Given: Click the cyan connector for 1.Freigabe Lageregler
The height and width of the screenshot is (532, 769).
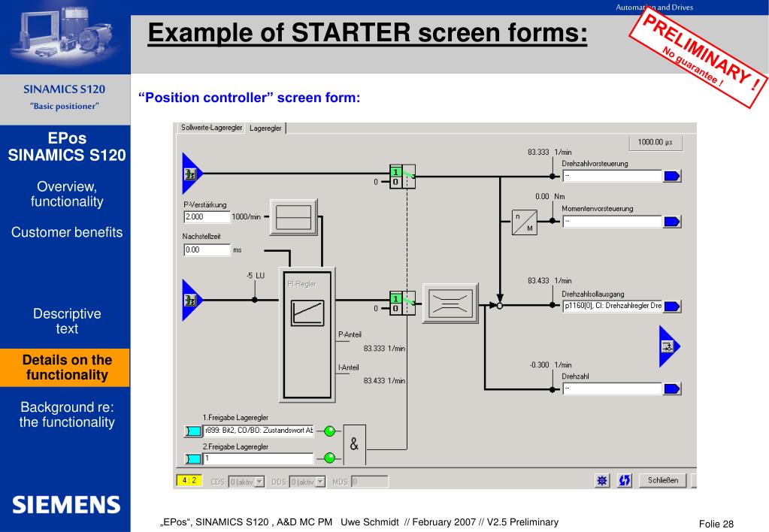Looking at the screenshot, I should 193,431.
